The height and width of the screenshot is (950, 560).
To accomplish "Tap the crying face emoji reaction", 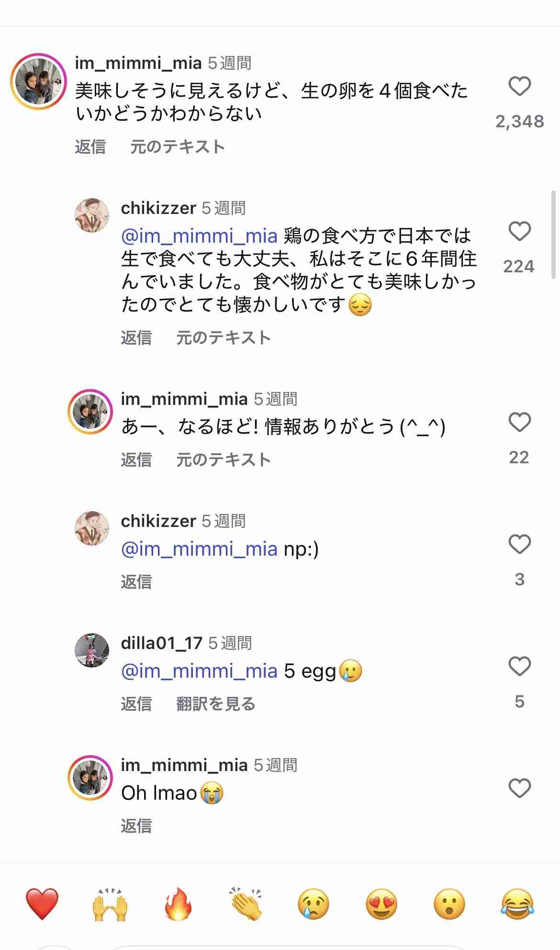I will [x=314, y=904].
